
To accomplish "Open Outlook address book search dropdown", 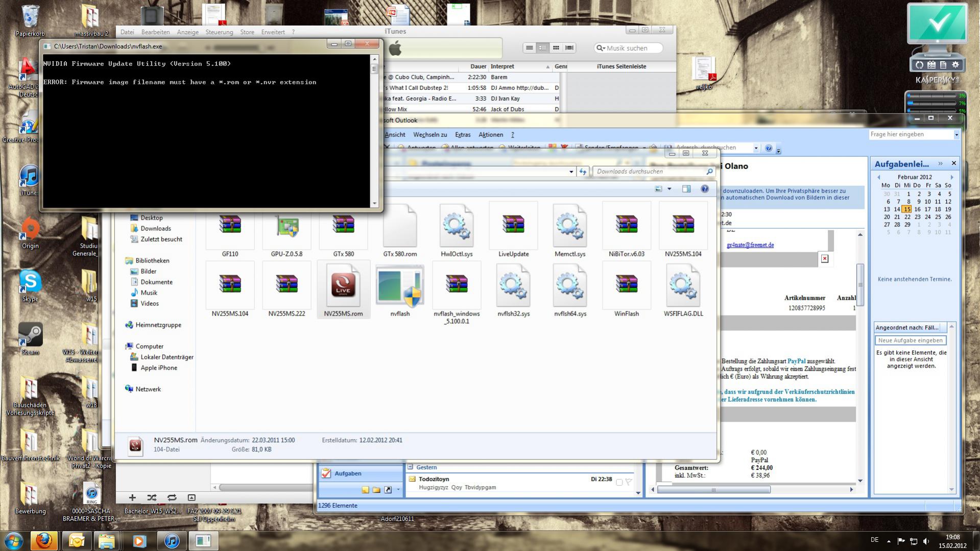I will coord(756,148).
